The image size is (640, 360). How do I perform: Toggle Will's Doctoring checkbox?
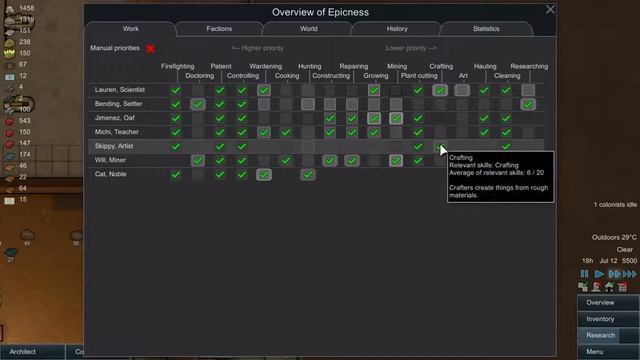click(198, 161)
